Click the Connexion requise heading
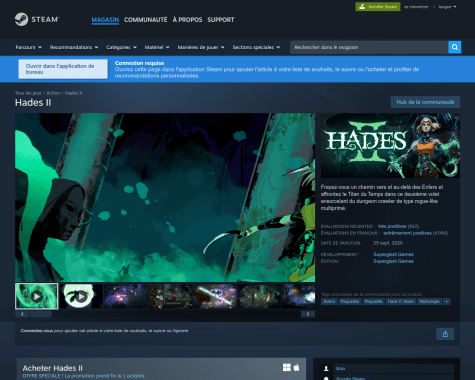The width and height of the screenshot is (475, 380). coord(139,63)
